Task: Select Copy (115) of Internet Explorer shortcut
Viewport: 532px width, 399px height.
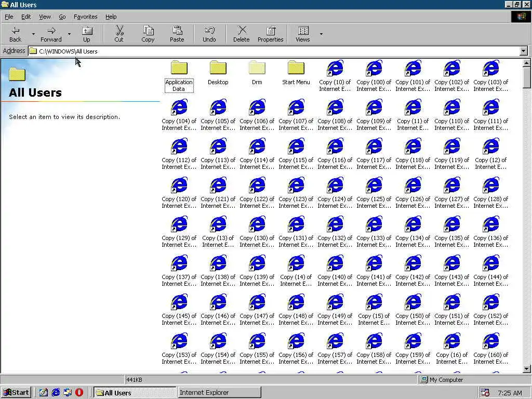Action: tap(296, 154)
